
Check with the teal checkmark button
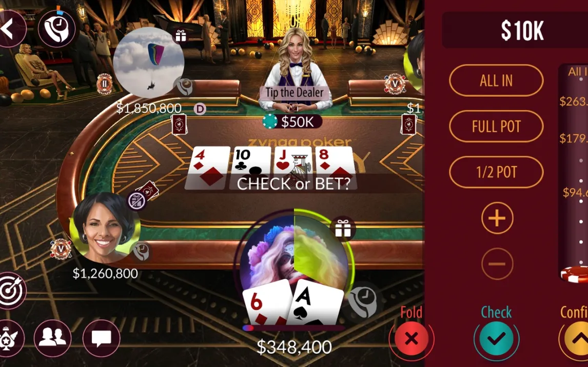pyautogui.click(x=496, y=339)
